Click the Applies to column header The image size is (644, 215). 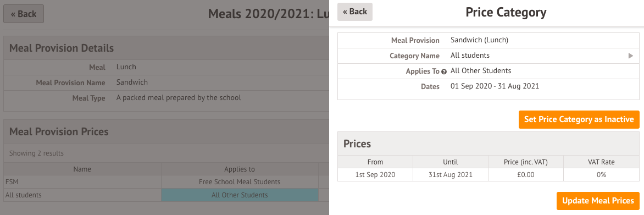240,169
